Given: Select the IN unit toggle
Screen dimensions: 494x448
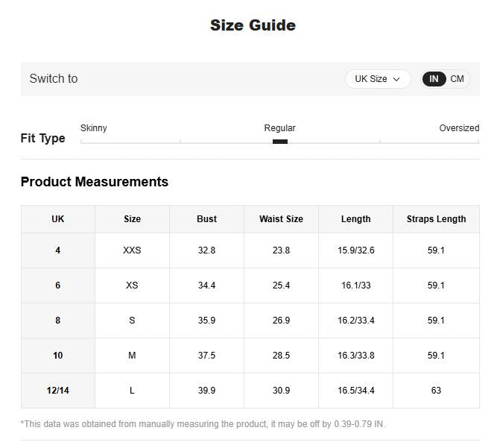Looking at the screenshot, I should tap(434, 79).
